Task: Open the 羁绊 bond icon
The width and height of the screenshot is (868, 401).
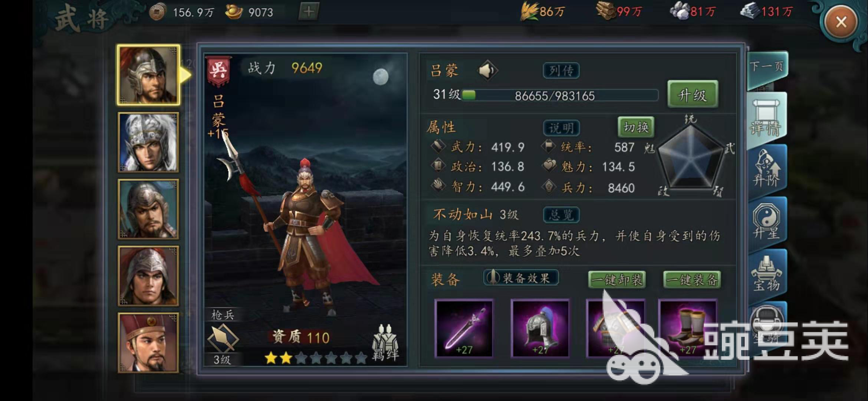Action: tap(386, 342)
